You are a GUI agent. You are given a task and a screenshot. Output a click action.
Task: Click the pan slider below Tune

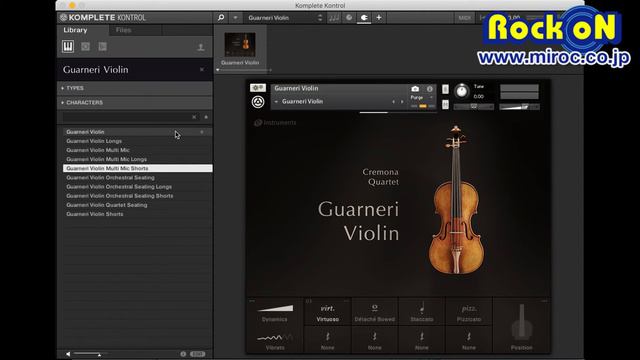pos(473,107)
